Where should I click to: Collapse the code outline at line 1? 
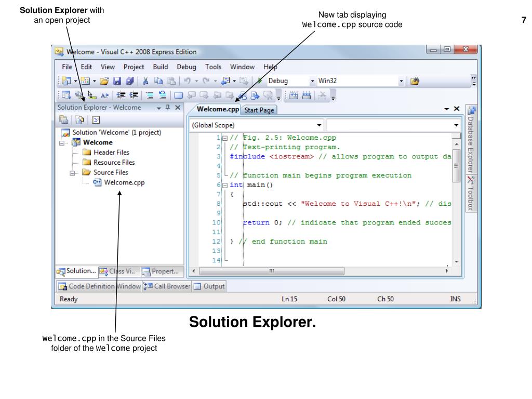[224, 138]
